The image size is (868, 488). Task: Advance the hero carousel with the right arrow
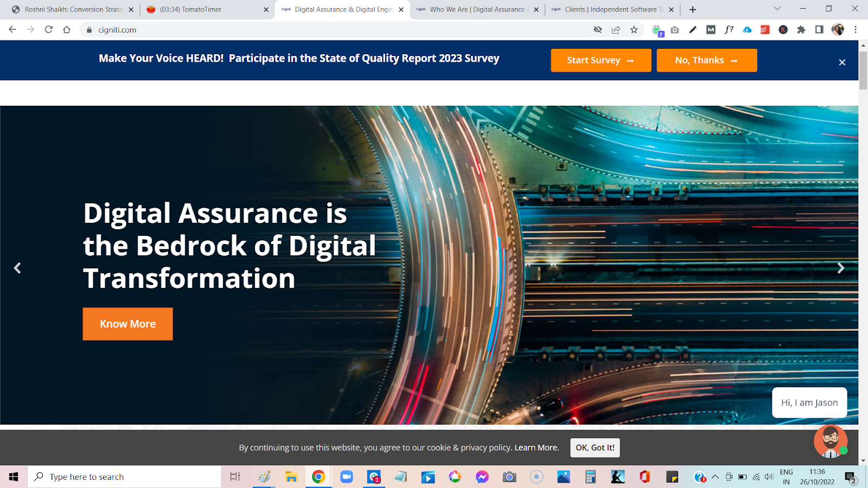click(840, 268)
